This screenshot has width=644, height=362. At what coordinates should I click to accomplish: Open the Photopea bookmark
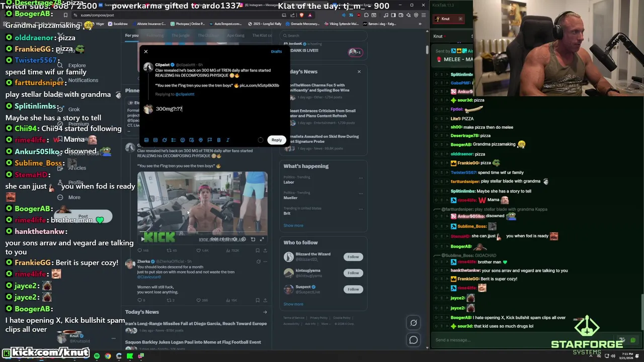(x=188, y=24)
